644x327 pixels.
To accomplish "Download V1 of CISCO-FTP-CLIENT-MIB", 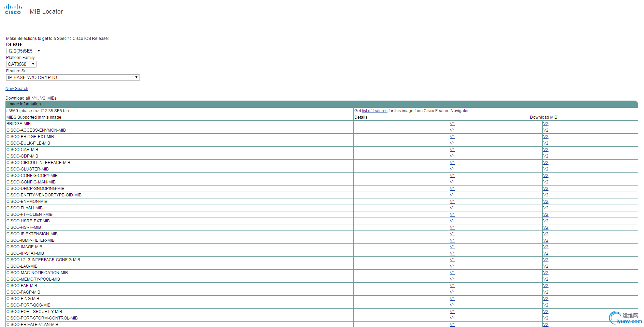I will point(452,214).
